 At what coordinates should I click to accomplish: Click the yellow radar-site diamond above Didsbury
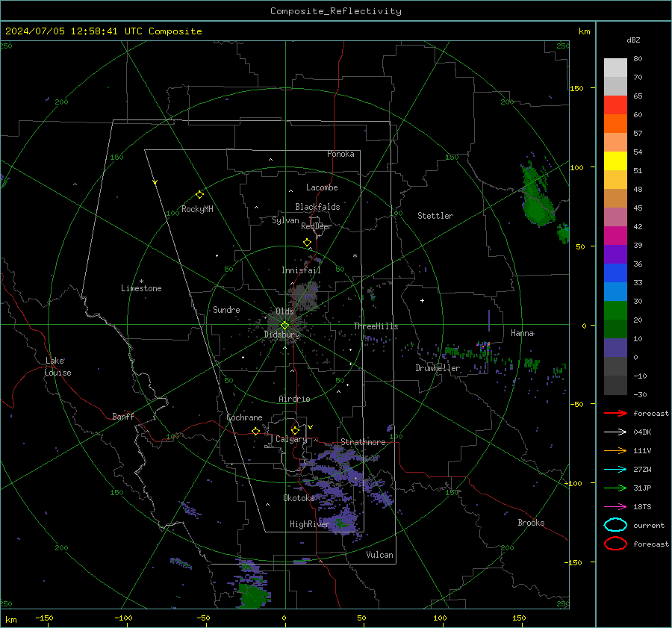(284, 326)
